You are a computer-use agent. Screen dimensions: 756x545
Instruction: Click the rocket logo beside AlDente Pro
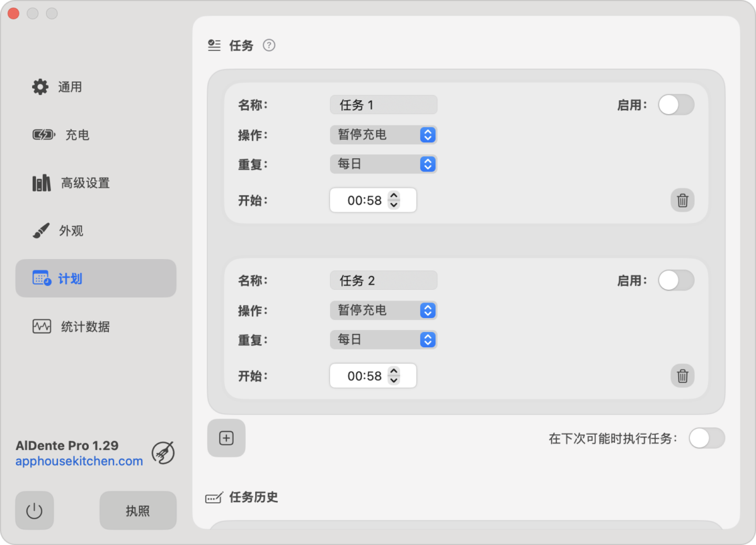[x=163, y=452]
